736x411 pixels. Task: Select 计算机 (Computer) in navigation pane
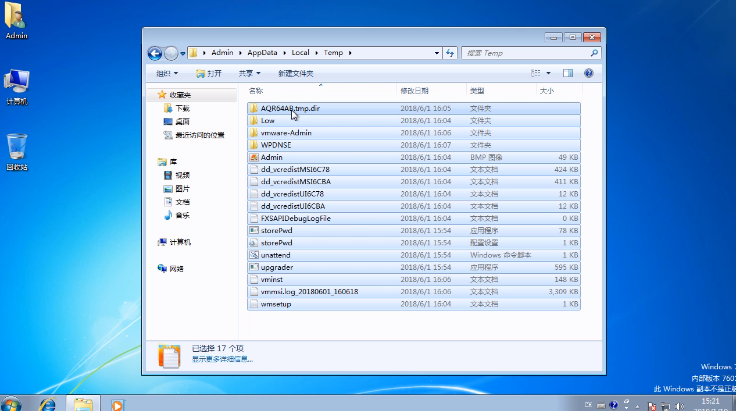(174, 242)
